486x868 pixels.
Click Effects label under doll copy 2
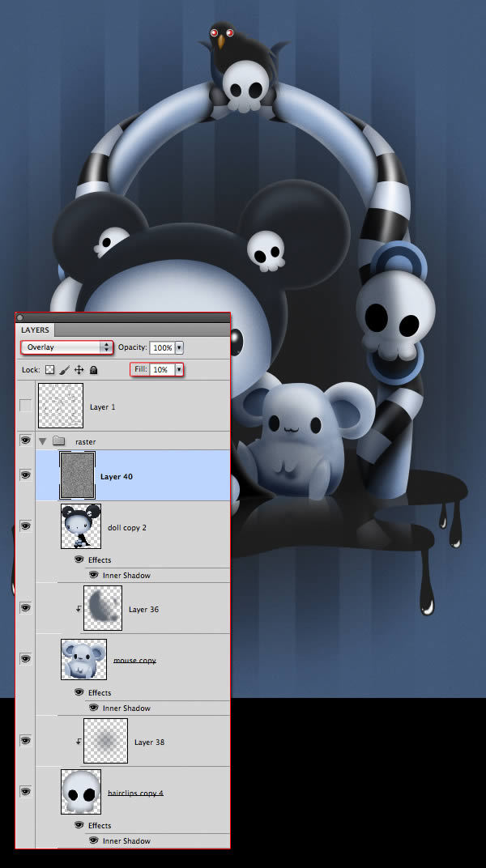(x=100, y=560)
